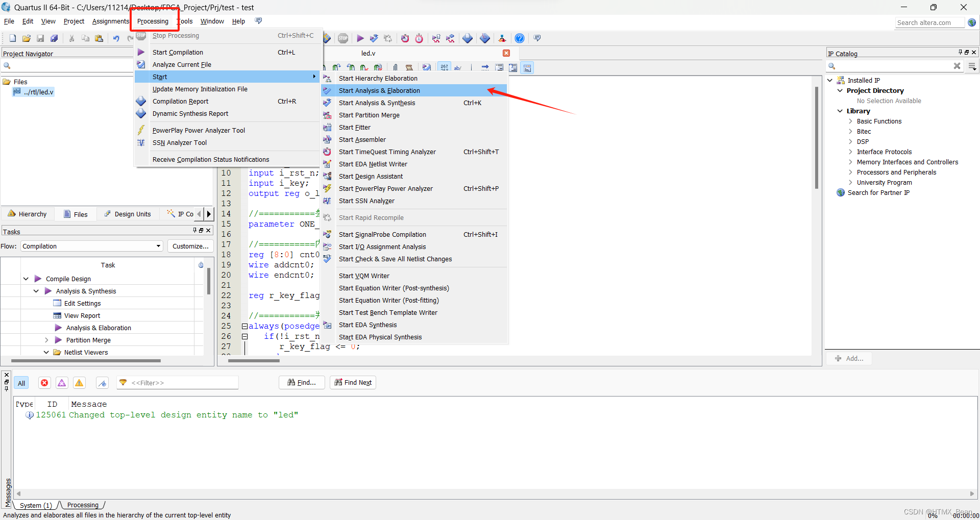Click the Save All toolbar icon
Screen dimensions: 980x520
(x=54, y=38)
